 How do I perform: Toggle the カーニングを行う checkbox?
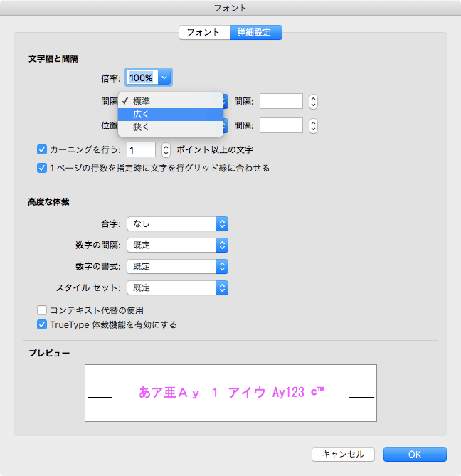coord(41,150)
